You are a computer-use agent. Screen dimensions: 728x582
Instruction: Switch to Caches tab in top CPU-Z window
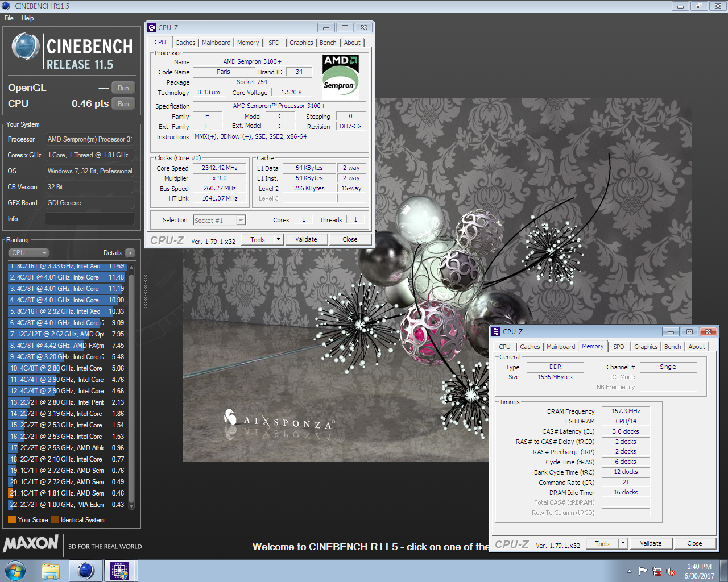185,43
